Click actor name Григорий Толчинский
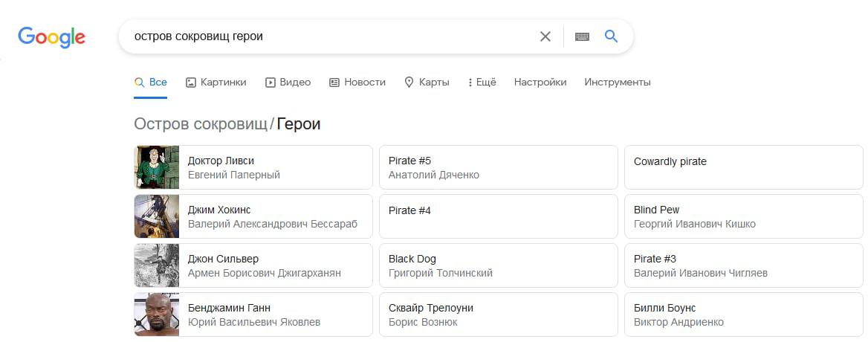This screenshot has width=868, height=342. tap(441, 273)
